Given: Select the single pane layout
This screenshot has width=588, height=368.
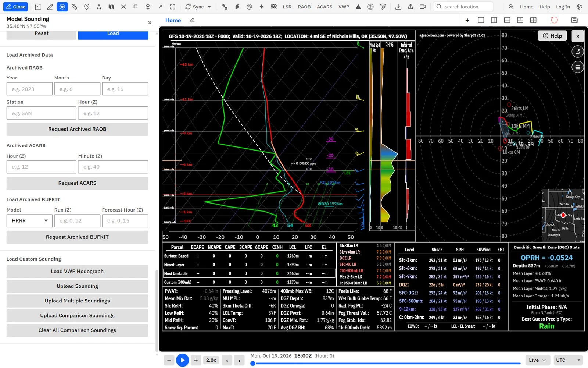Looking at the screenshot, I should coord(481,20).
